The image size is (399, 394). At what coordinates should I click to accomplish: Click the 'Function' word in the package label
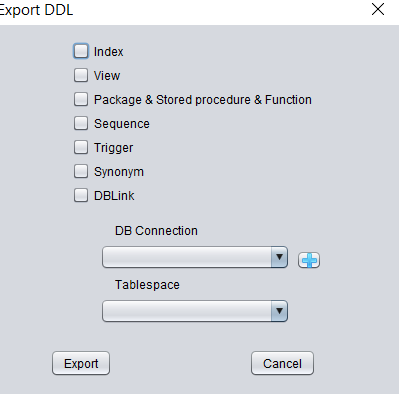click(x=288, y=100)
